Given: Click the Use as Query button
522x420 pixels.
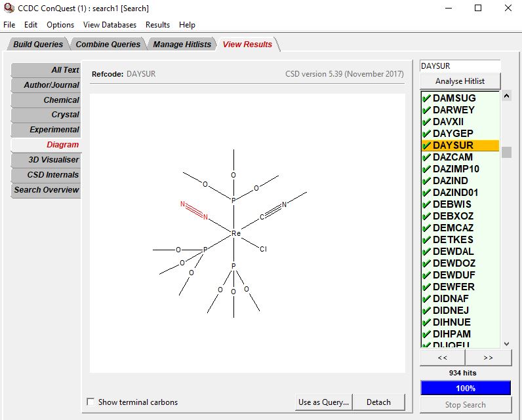Looking at the screenshot, I should pos(323,402).
